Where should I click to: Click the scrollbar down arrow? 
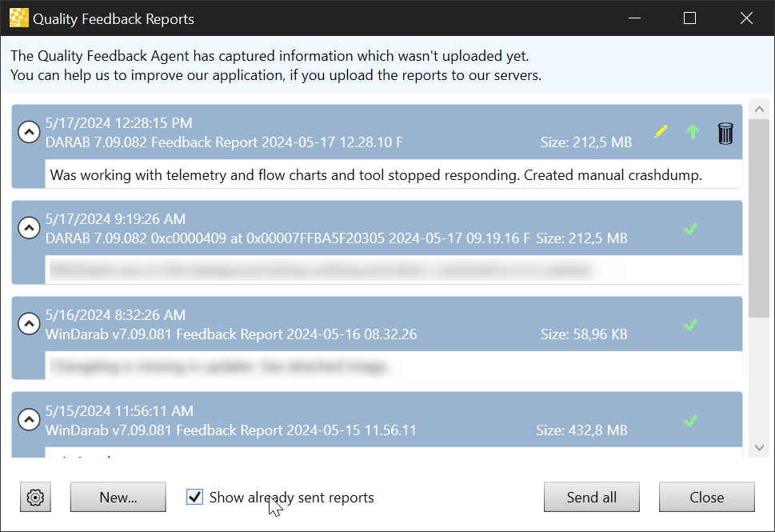758,448
